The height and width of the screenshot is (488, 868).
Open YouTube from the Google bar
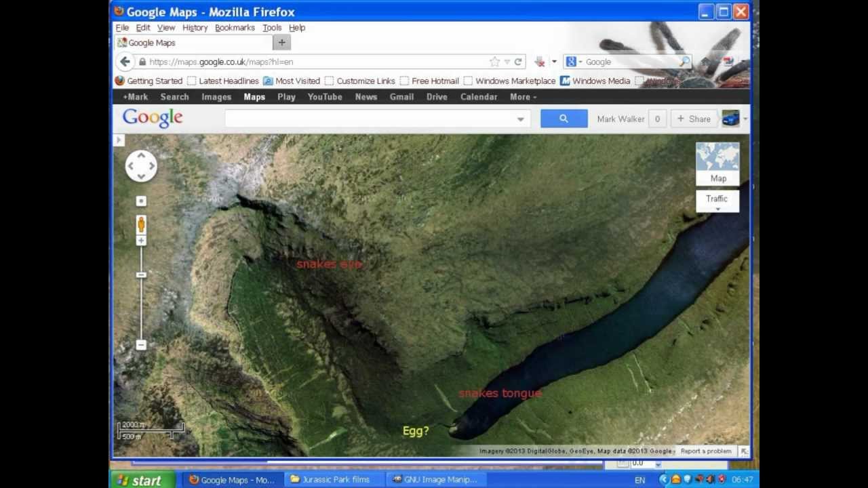(325, 97)
